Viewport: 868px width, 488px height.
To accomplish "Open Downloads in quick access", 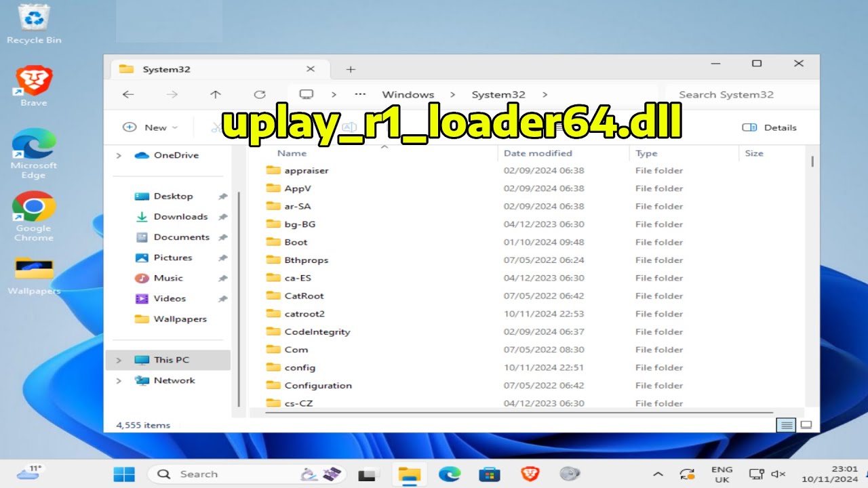I will click(x=172, y=216).
